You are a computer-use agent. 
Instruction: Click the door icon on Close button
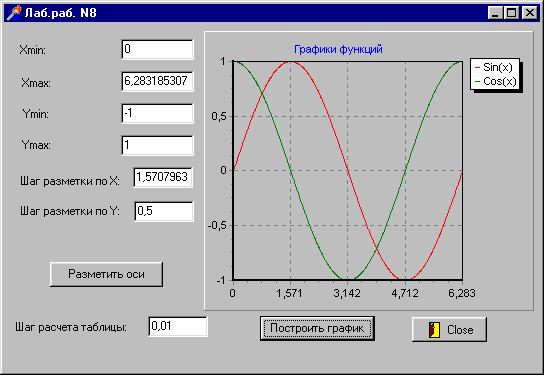point(434,329)
